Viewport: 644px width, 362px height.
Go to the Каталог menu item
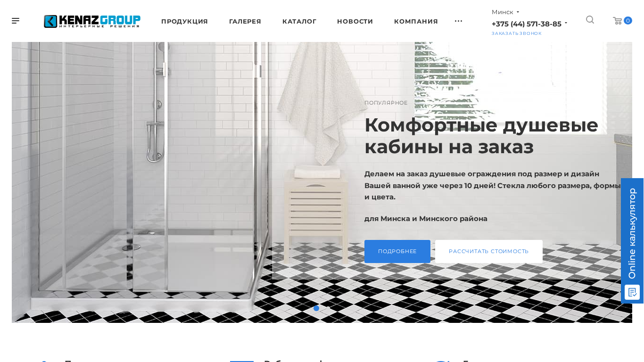(x=299, y=21)
